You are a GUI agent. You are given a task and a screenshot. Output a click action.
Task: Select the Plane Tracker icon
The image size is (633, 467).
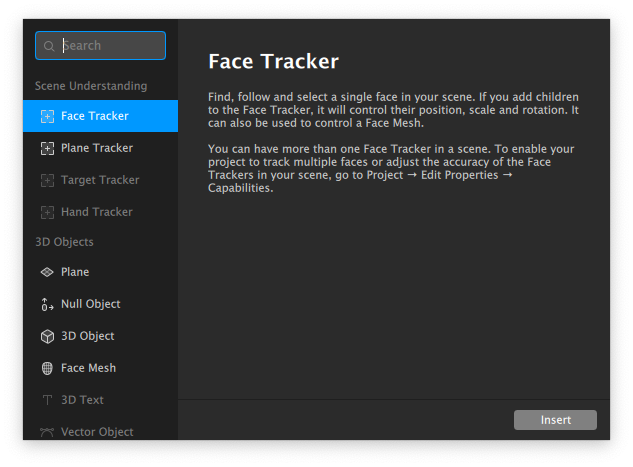click(47, 148)
